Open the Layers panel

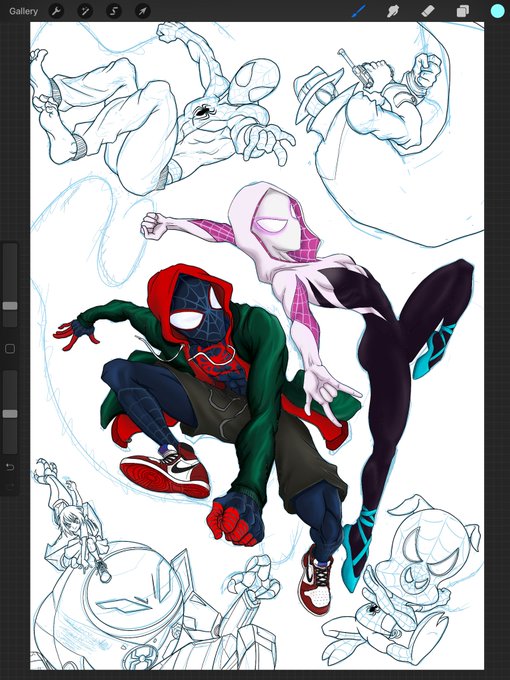pyautogui.click(x=463, y=11)
